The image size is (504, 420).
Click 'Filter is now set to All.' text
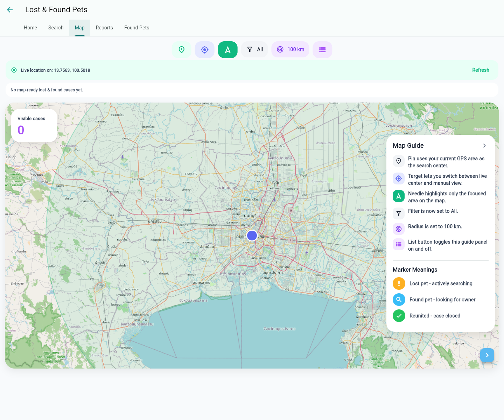pos(433,211)
